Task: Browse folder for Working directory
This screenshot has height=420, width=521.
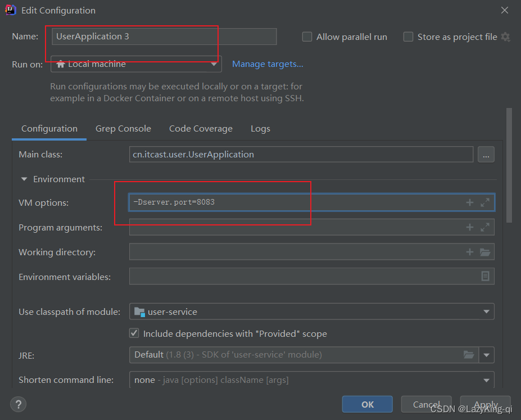Action: pyautogui.click(x=485, y=252)
